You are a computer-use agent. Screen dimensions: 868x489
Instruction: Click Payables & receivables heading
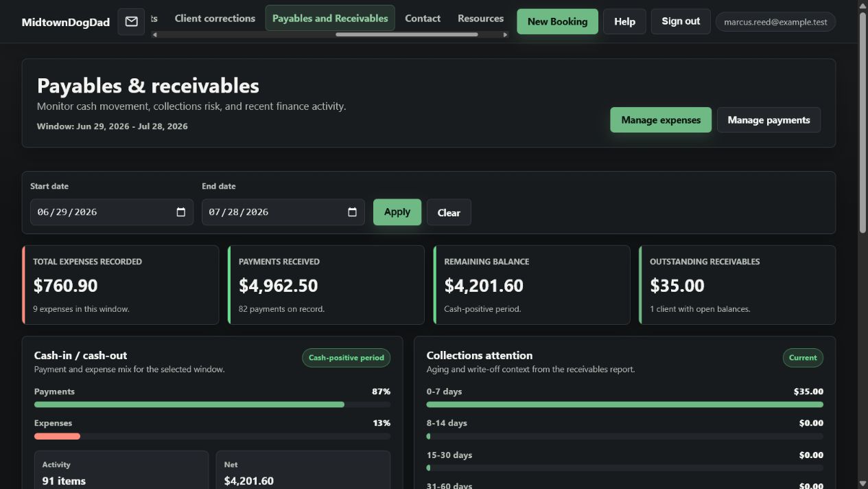[148, 86]
